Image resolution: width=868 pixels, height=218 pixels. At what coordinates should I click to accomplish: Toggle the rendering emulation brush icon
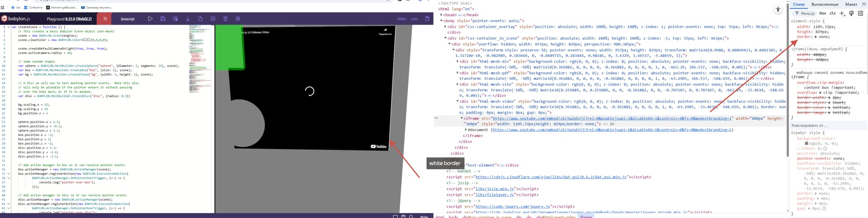tap(851, 14)
